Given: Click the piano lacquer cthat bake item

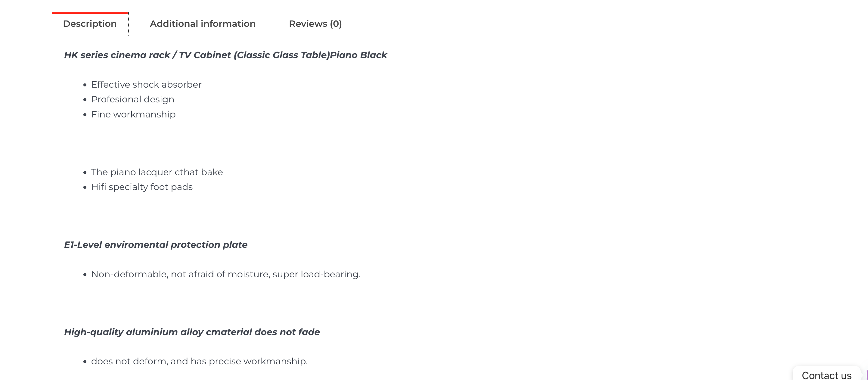Looking at the screenshot, I should [157, 172].
